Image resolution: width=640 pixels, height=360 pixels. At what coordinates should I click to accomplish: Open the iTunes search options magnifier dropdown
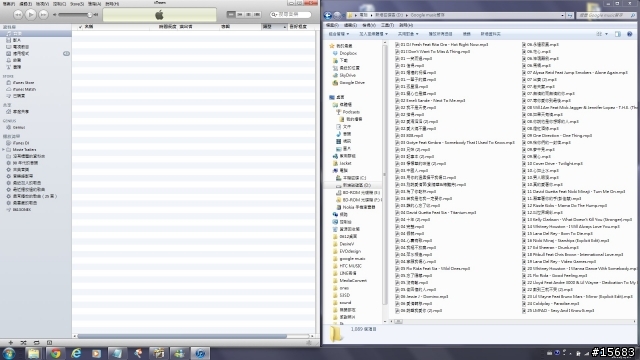pos(273,14)
